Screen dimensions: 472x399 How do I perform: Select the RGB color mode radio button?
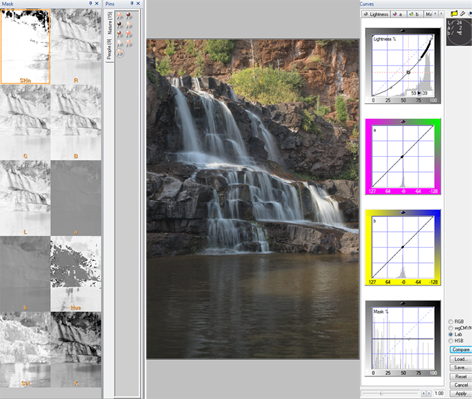pyautogui.click(x=451, y=322)
